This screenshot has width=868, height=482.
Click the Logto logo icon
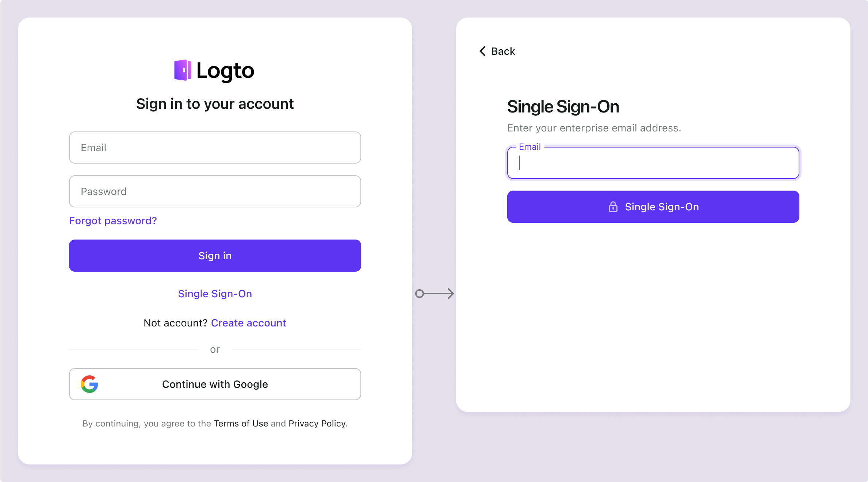tap(184, 70)
